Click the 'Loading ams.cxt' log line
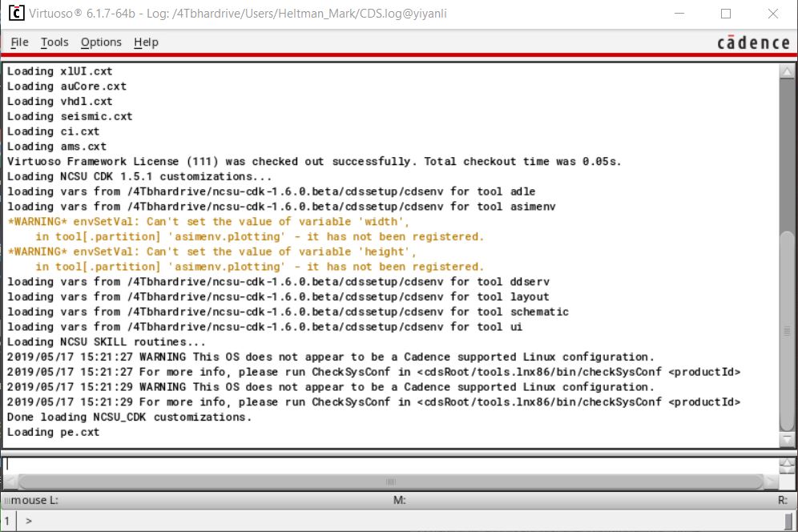 point(57,147)
